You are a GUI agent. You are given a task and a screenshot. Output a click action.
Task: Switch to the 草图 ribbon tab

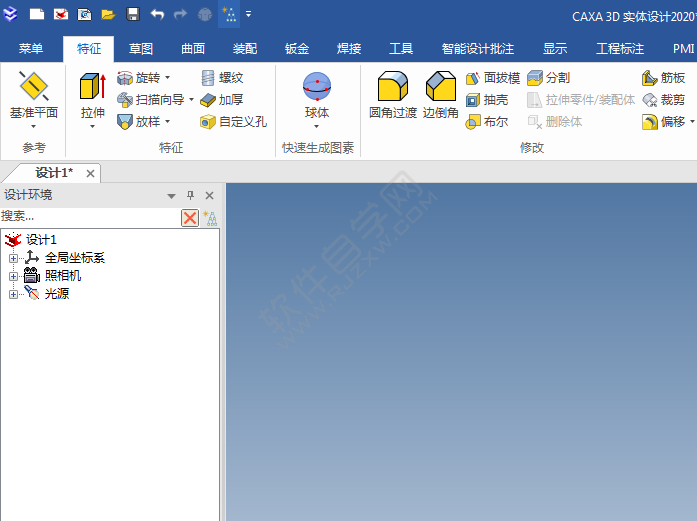(x=141, y=48)
